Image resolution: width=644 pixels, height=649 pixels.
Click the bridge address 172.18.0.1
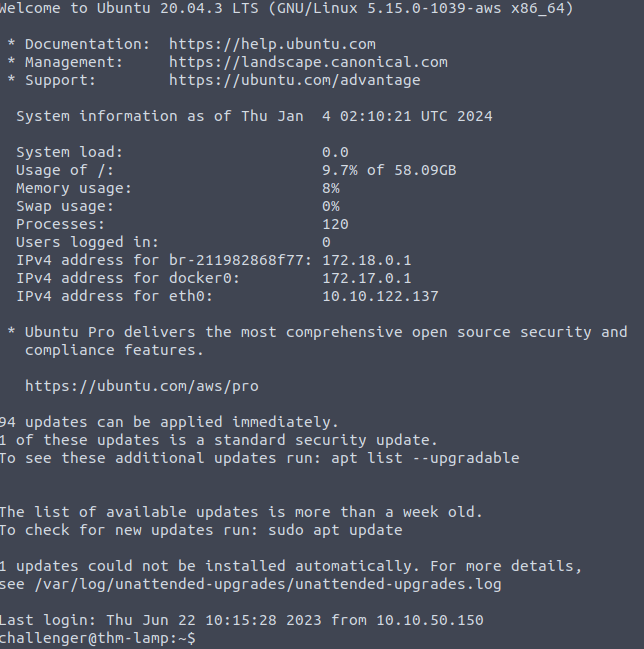(367, 260)
